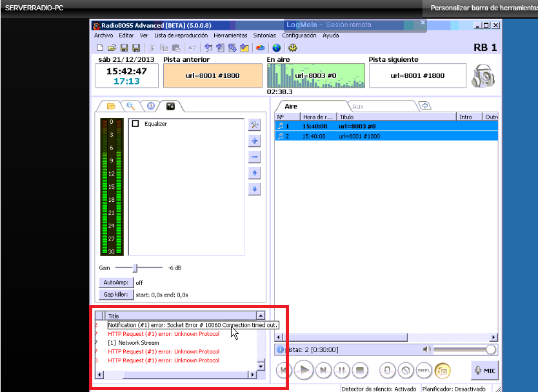Screen dimensions: 538x392
Task: Click the add music track toolbar icon
Action: point(208,48)
